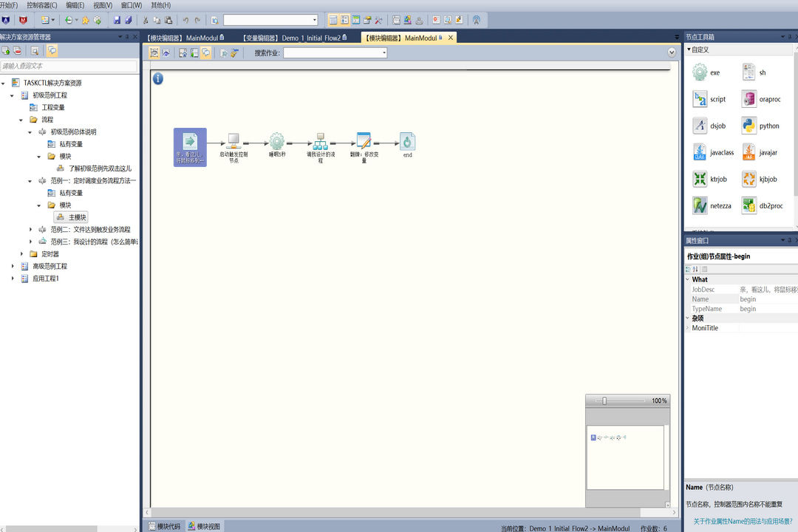Select the oraproc node type icon

[749, 99]
